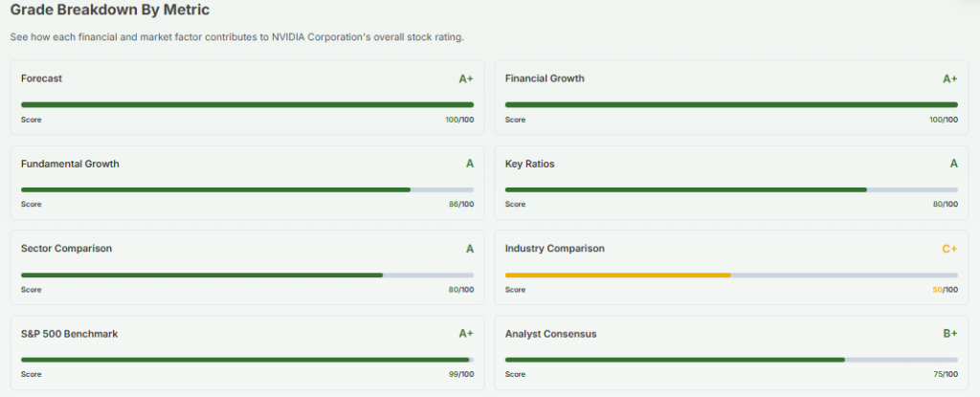
Task: Click the 80/100 score on Sector Comparison card
Action: 461,290
